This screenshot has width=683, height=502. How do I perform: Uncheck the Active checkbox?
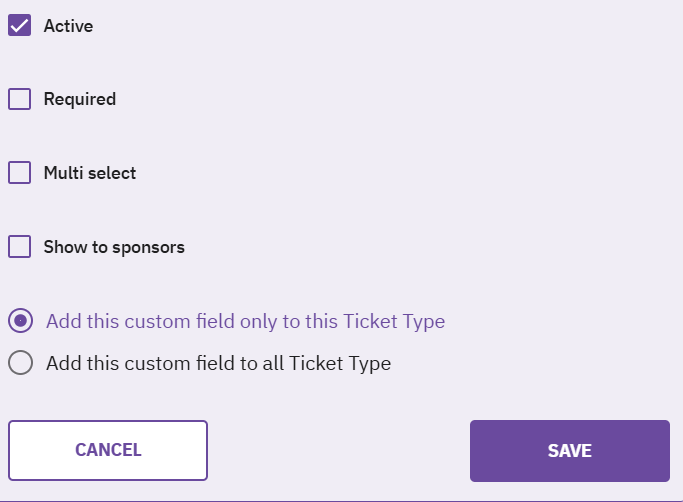tap(20, 26)
